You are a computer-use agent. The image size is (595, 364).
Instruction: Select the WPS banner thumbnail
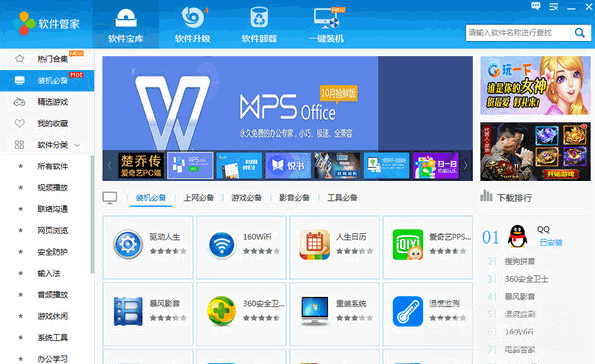190,165
